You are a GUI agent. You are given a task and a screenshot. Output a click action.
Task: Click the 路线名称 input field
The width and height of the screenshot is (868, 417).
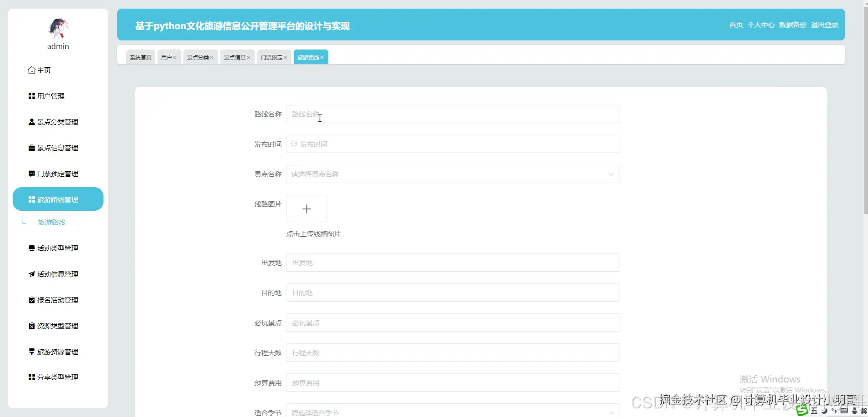[452, 114]
